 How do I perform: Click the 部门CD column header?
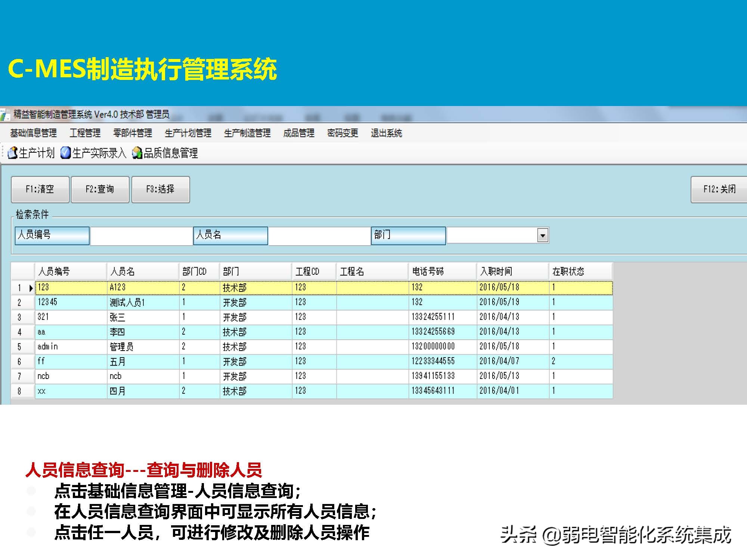pyautogui.click(x=199, y=271)
